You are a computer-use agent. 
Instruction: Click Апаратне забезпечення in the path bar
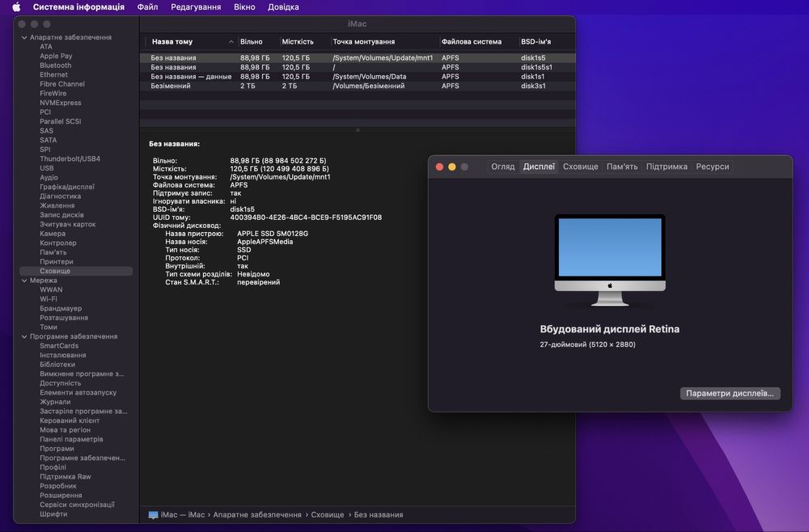pyautogui.click(x=257, y=514)
